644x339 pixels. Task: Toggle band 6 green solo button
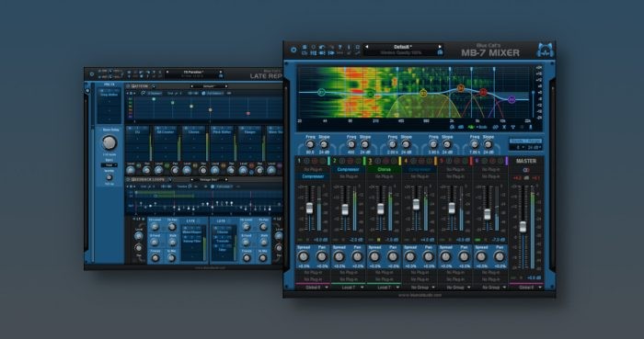[x=500, y=161]
